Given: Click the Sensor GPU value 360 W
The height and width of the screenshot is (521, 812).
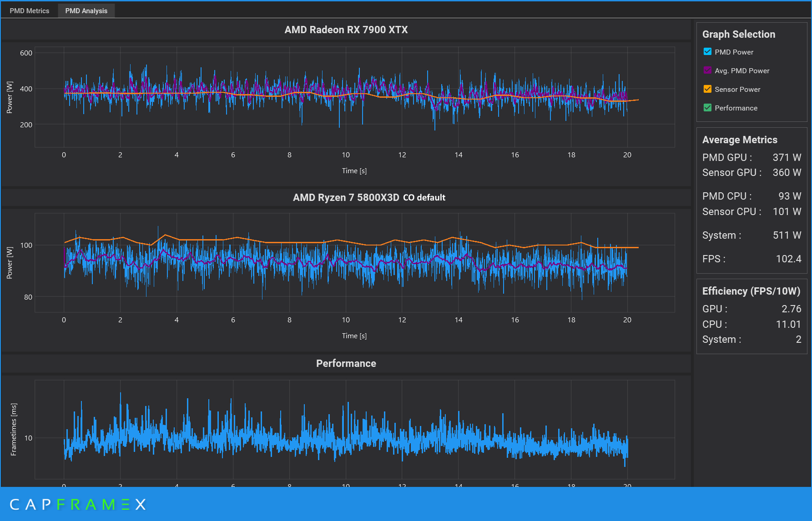Looking at the screenshot, I should pos(787,172).
